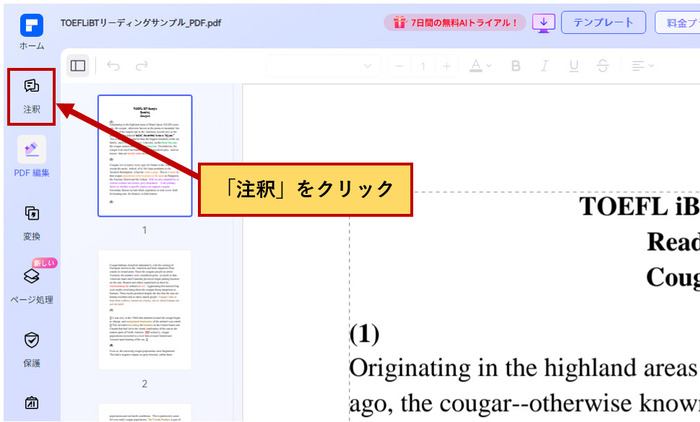
Task: Increase font size with plus button
Action: [446, 66]
